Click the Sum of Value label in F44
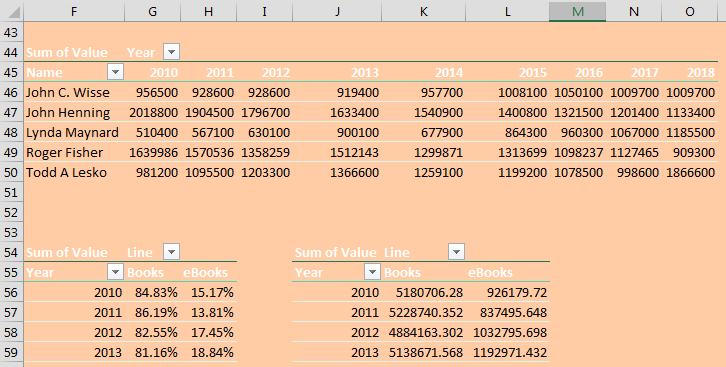Viewport: 726px width, 367px height. (x=67, y=52)
